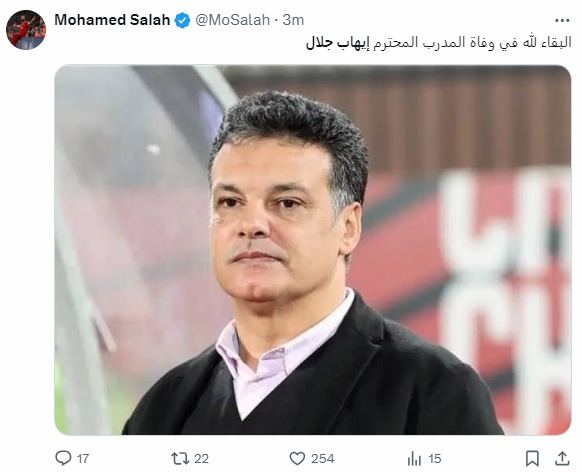
Task: Click the reply count 17
Action: (83, 459)
